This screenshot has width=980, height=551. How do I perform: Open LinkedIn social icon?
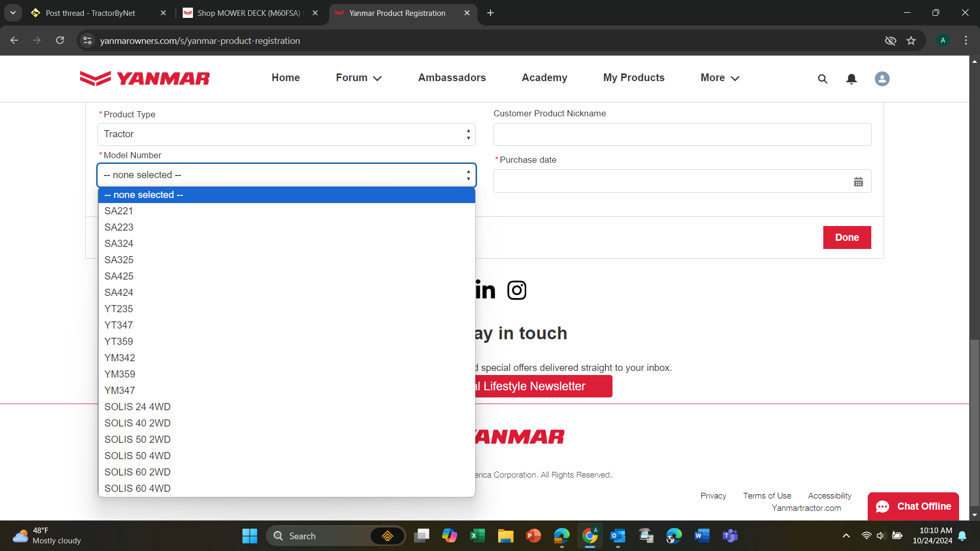point(485,290)
